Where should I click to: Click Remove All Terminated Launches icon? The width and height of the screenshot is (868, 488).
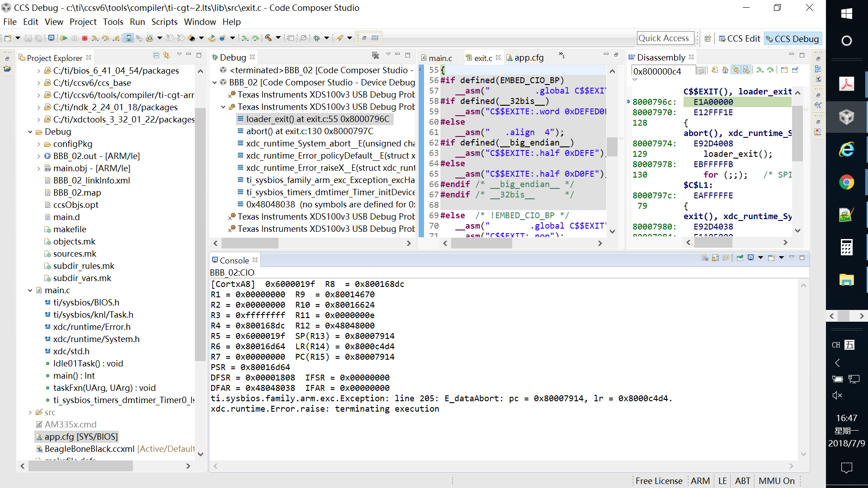[375, 55]
